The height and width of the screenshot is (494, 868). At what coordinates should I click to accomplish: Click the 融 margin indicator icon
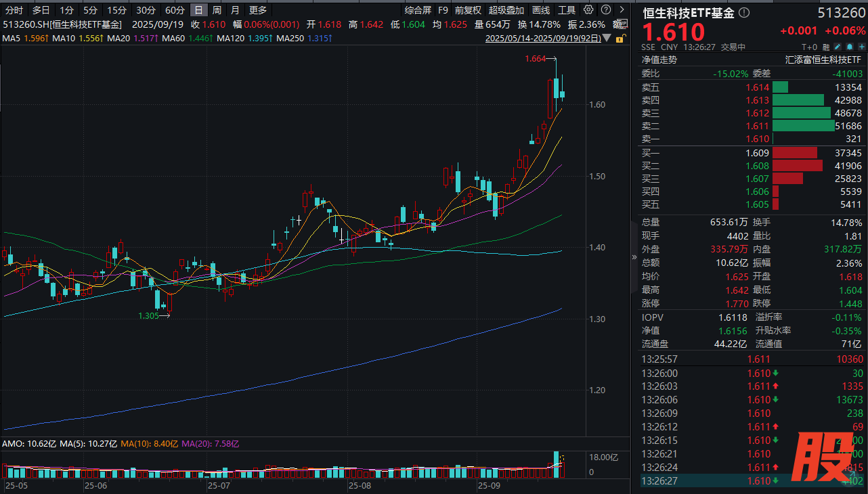click(x=827, y=47)
